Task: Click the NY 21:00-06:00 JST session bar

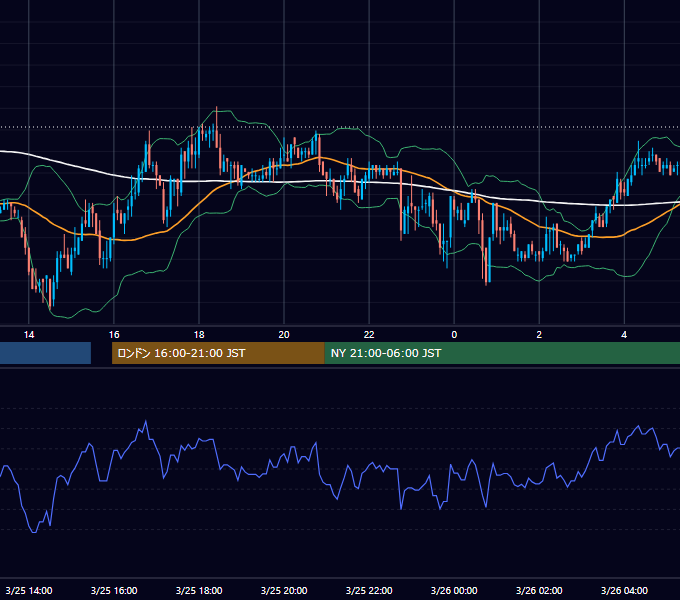Action: tap(502, 353)
